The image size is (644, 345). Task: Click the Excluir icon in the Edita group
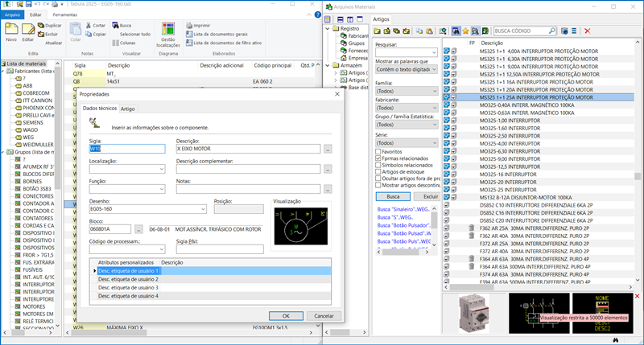tap(41, 34)
